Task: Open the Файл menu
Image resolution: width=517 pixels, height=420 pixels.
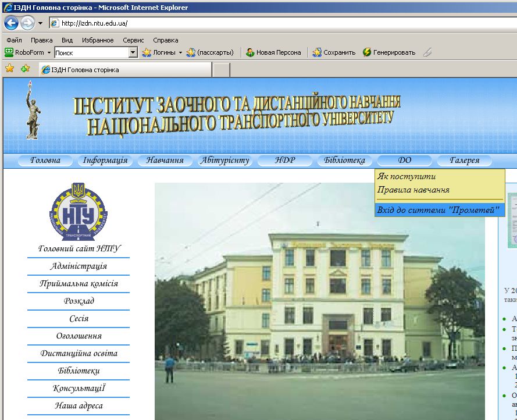Action: pos(14,40)
